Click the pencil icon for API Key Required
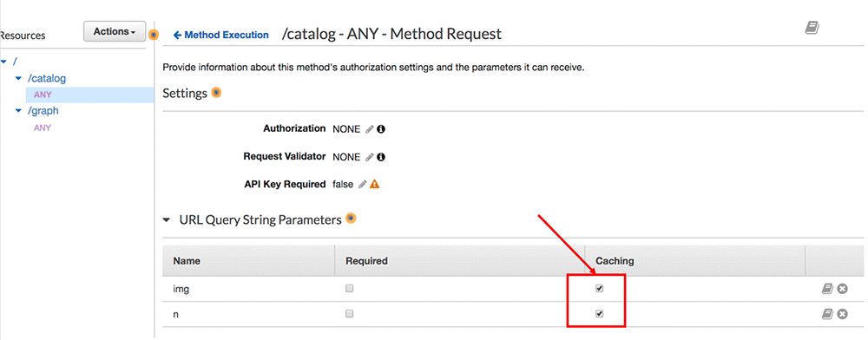868x340 pixels. [363, 185]
